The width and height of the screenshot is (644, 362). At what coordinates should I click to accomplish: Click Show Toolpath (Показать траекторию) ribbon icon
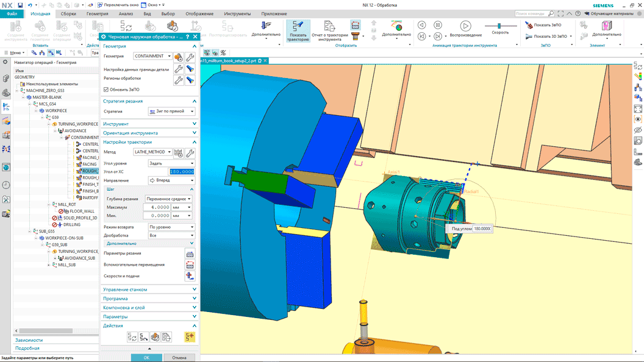pos(298,31)
